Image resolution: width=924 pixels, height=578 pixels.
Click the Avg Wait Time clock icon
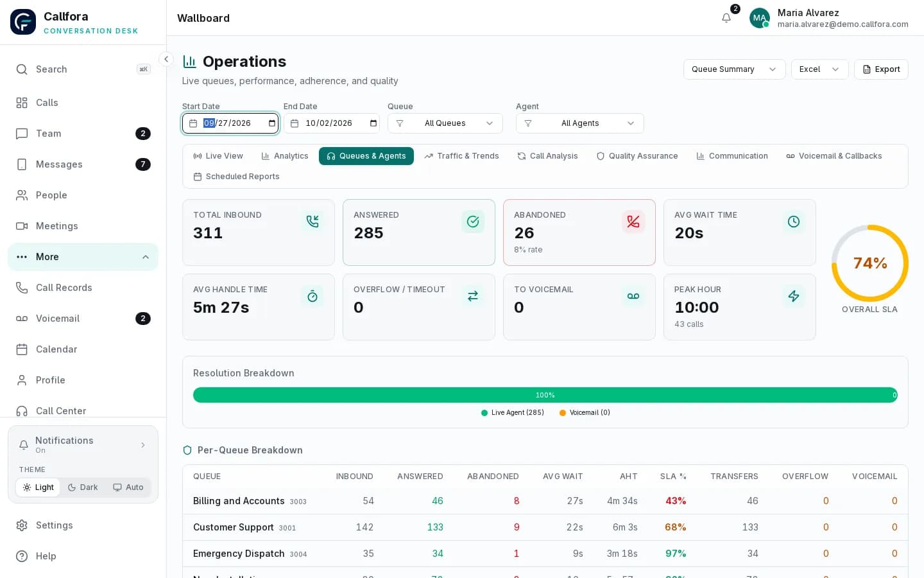pos(794,222)
